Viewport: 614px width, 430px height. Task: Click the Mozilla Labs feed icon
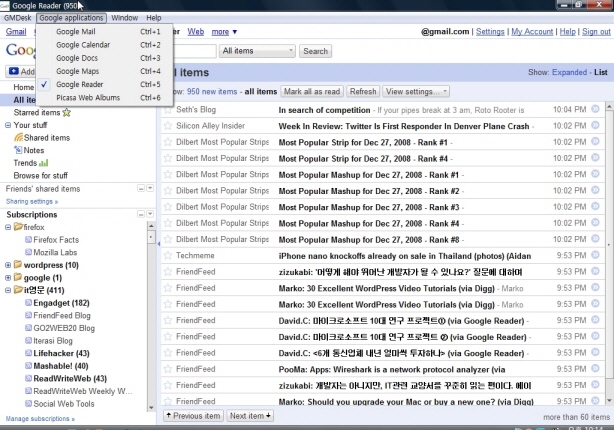(x=28, y=252)
